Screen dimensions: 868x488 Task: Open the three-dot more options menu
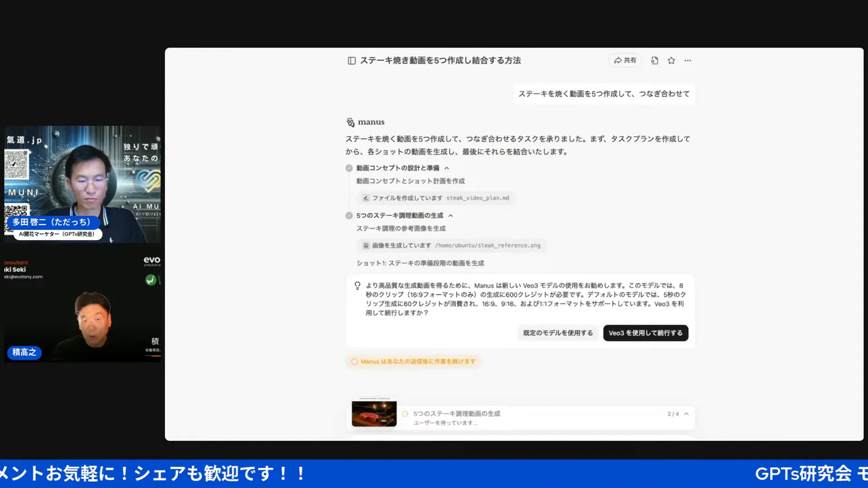tap(688, 60)
